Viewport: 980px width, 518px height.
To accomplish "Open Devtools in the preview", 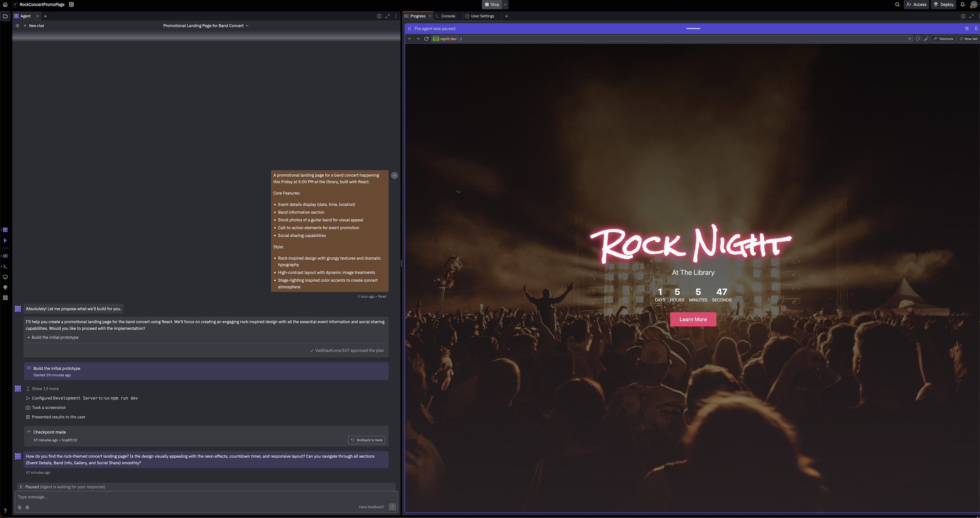I will (943, 39).
